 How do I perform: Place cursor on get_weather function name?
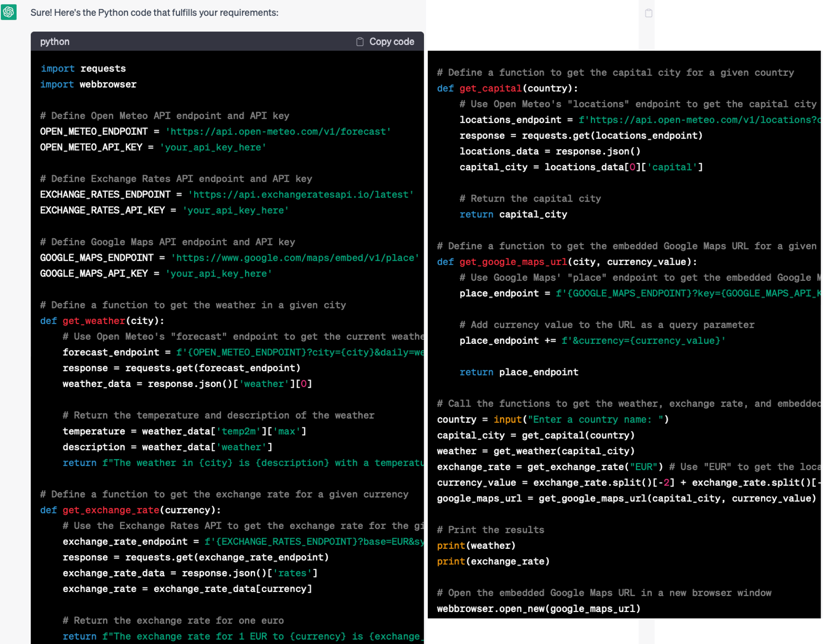coord(94,321)
